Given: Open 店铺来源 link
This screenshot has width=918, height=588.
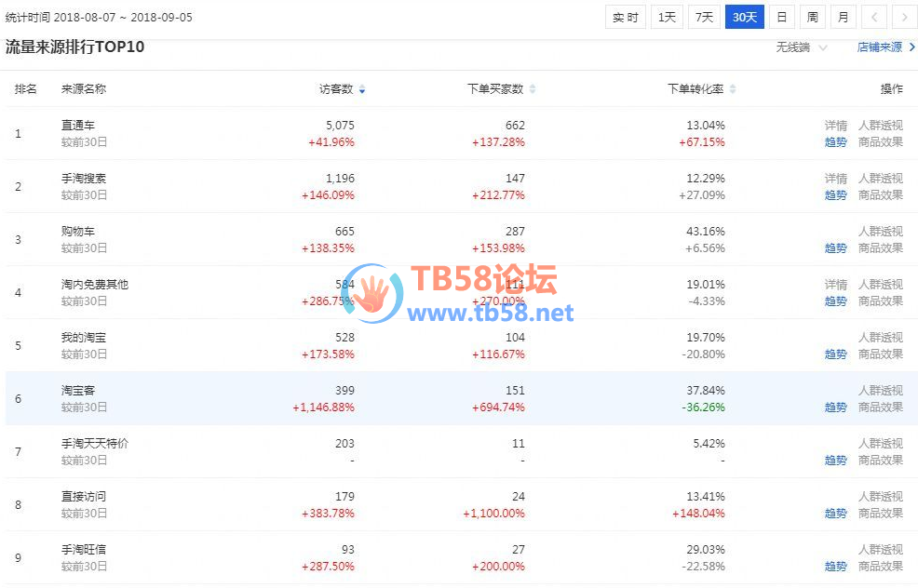Looking at the screenshot, I should click(885, 47).
